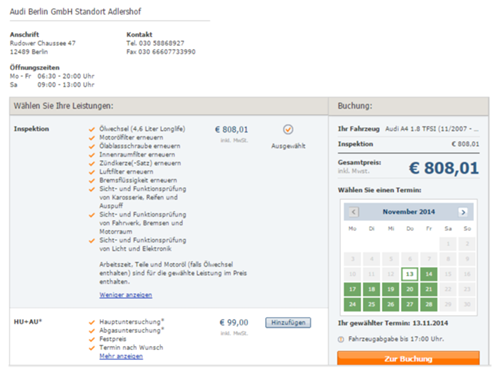The width and height of the screenshot is (500, 378).
Task: Open the Mehr anzeigen link
Action: click(x=121, y=356)
